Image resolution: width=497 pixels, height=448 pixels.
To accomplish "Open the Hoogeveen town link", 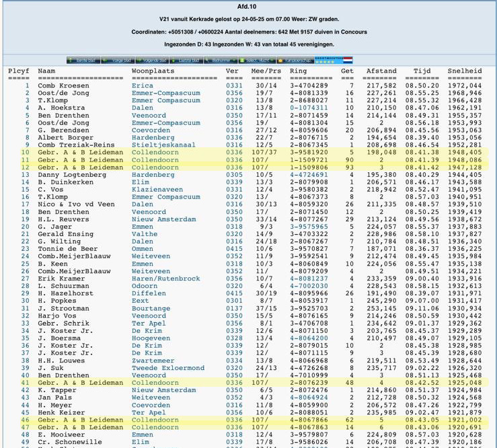I will [x=151, y=338].
